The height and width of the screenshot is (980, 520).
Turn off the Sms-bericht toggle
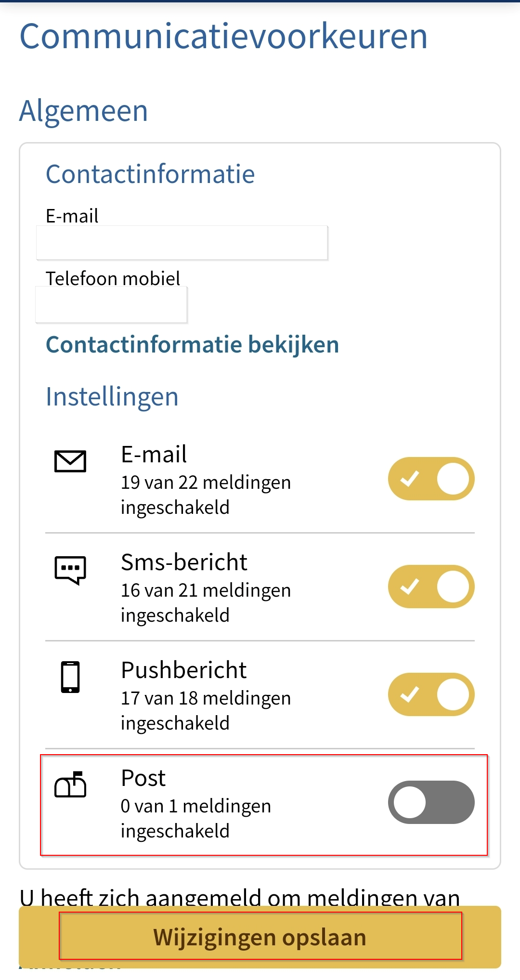[x=431, y=587]
